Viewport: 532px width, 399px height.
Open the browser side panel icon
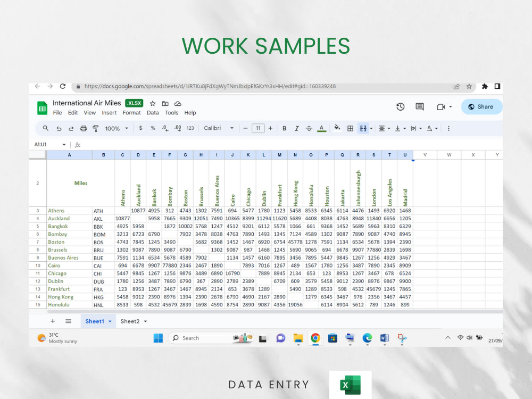[x=497, y=86]
